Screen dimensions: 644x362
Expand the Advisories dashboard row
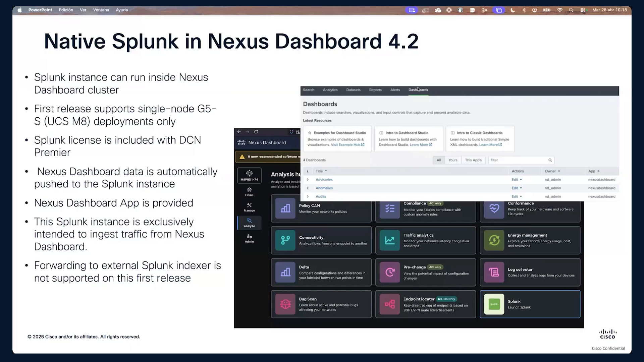tap(308, 180)
